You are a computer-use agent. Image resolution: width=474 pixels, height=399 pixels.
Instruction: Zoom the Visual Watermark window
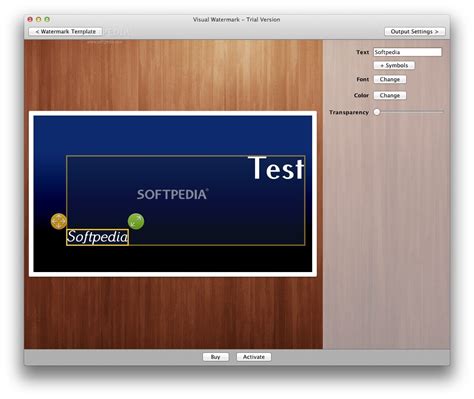tap(47, 19)
